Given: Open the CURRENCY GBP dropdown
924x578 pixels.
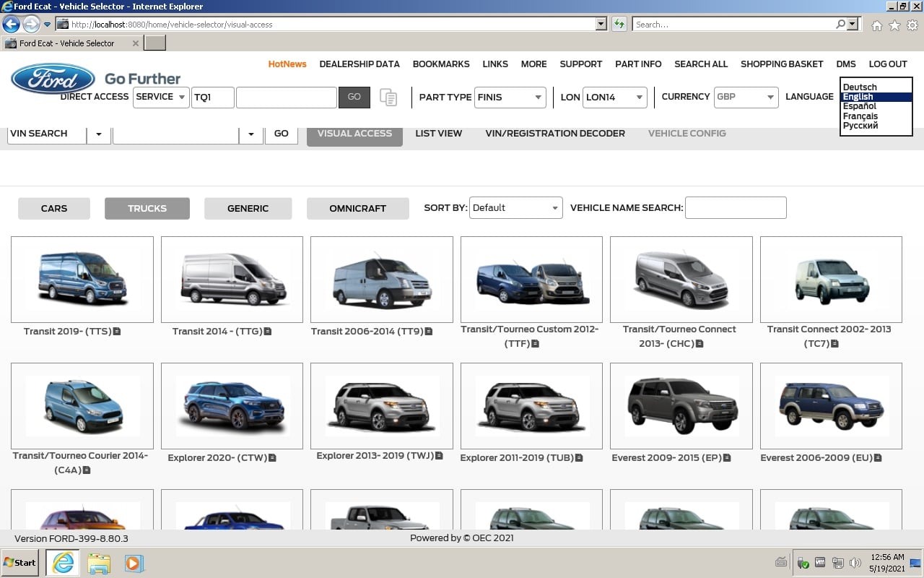Looking at the screenshot, I should 746,97.
